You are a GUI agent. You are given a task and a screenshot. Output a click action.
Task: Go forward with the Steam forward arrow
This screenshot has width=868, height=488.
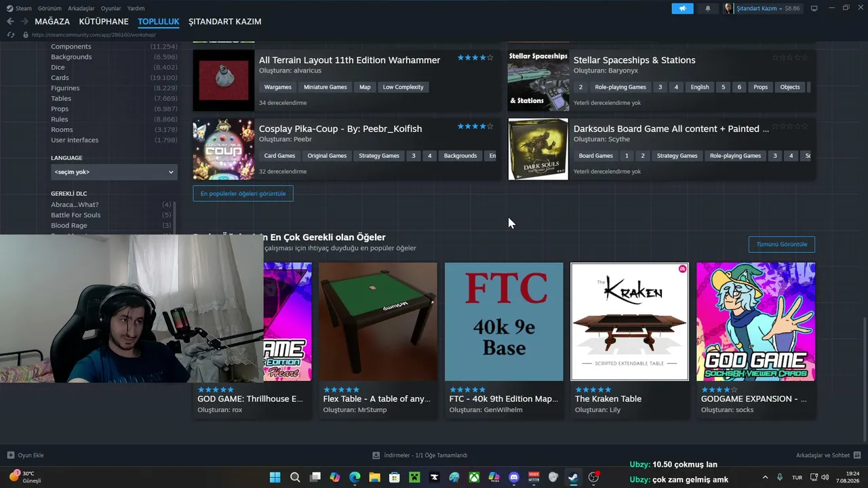point(25,22)
